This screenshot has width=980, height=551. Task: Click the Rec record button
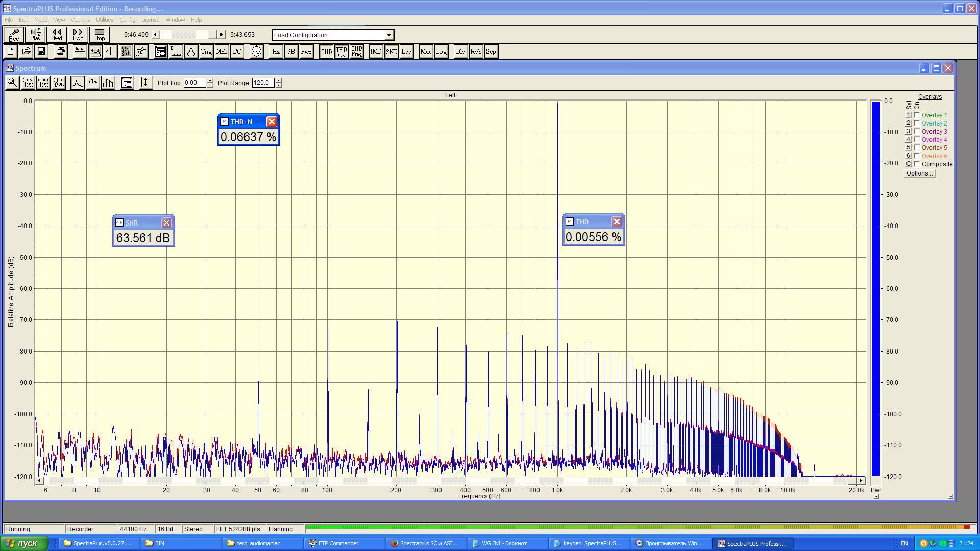(14, 35)
